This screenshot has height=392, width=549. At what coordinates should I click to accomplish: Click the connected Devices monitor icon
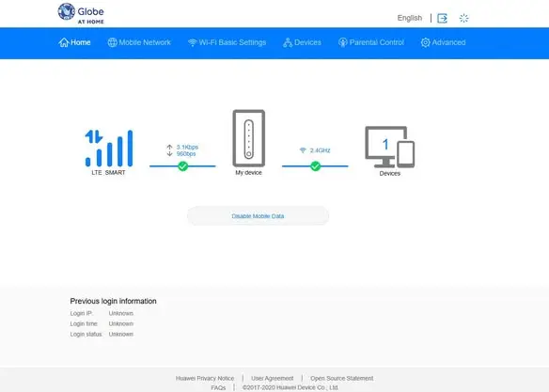click(390, 147)
